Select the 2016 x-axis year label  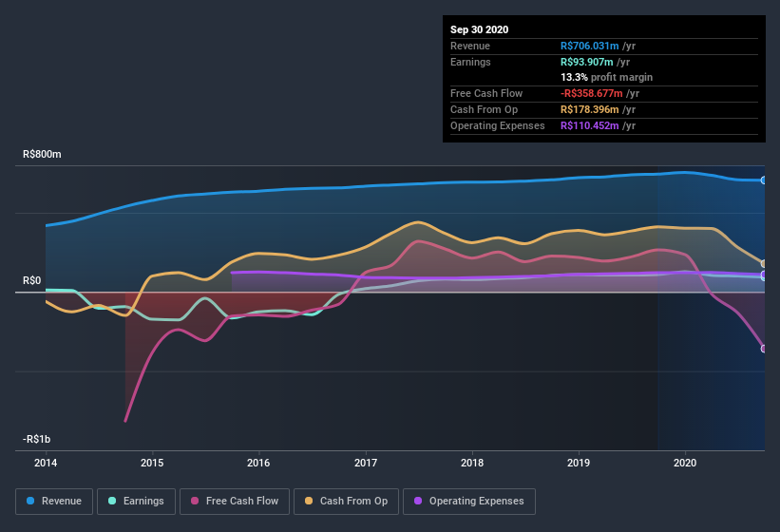tap(258, 463)
